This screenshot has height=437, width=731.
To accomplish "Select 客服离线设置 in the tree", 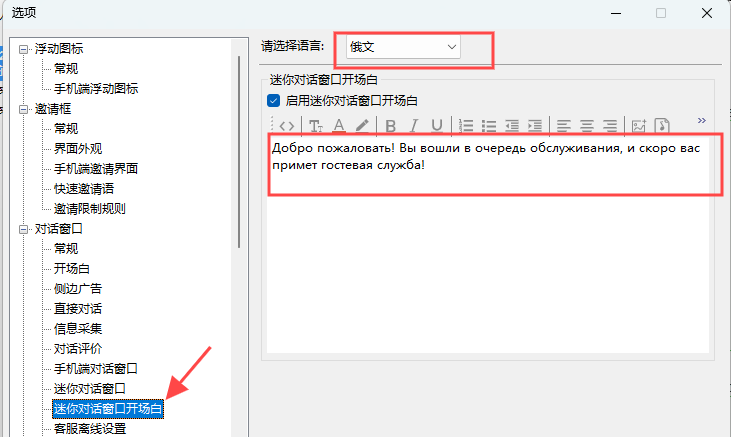I will coord(90,429).
